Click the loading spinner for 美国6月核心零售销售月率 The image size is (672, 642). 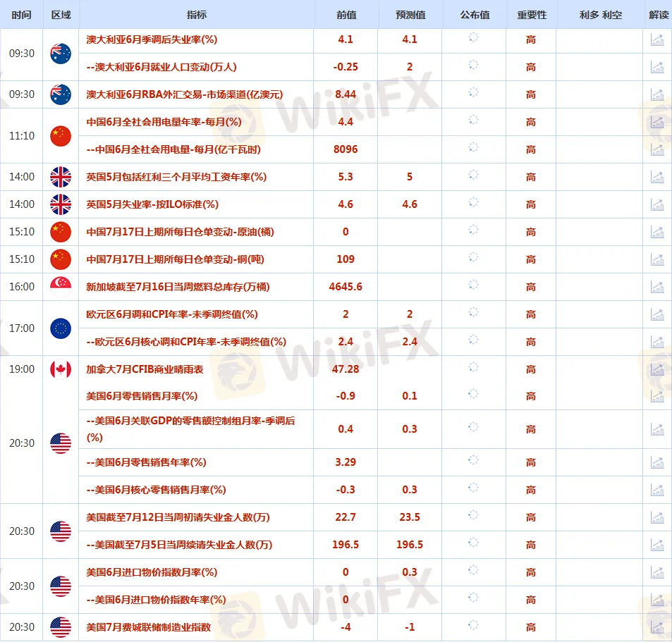(x=474, y=490)
